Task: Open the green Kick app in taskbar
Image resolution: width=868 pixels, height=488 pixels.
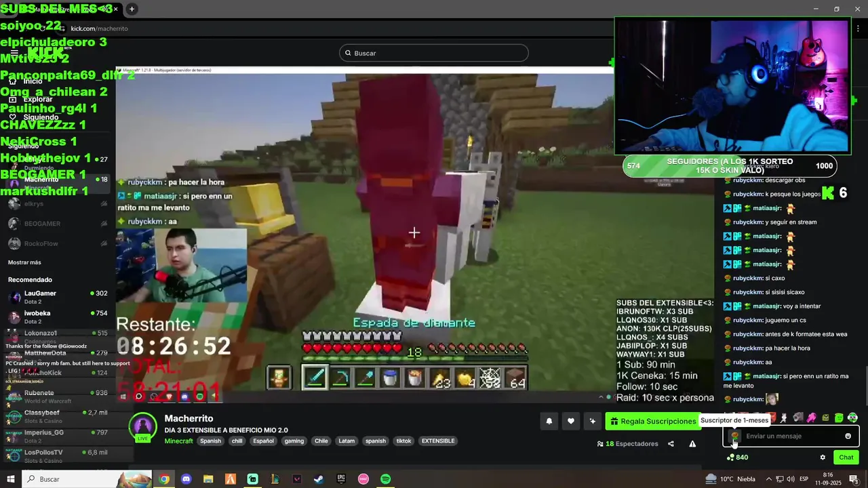Action: point(252,479)
